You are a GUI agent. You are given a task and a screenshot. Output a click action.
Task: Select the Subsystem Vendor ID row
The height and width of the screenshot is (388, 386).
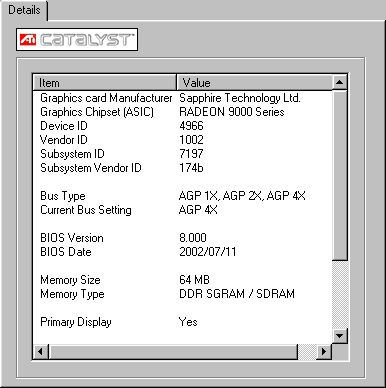(183, 168)
